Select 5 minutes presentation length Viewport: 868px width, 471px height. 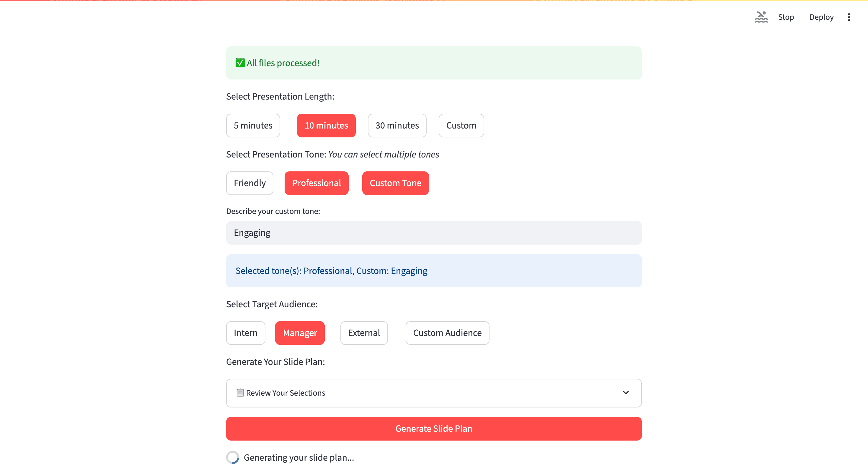(x=253, y=125)
